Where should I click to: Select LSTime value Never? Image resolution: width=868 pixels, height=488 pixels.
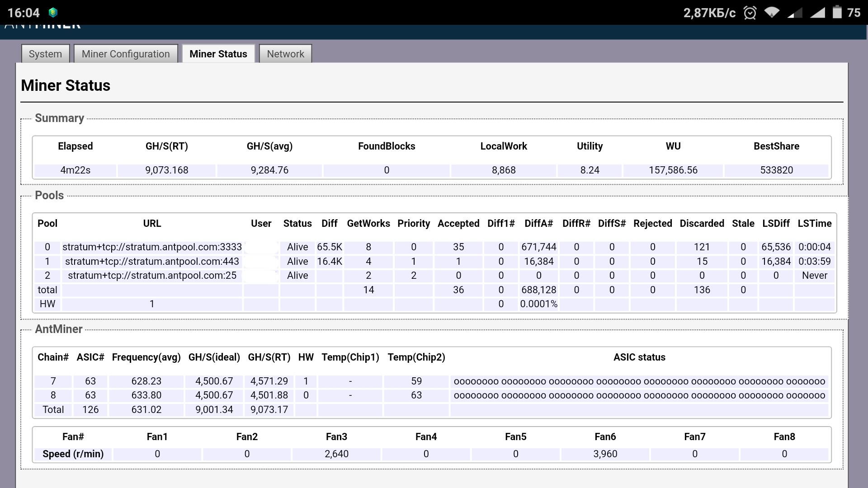click(x=815, y=276)
